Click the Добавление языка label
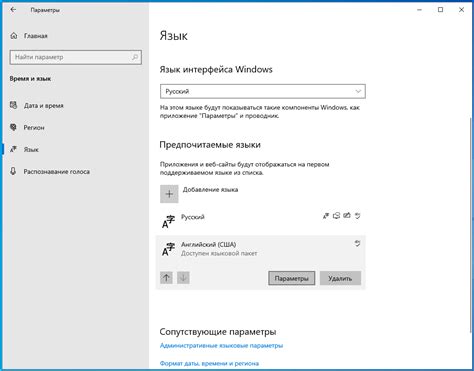 [210, 190]
